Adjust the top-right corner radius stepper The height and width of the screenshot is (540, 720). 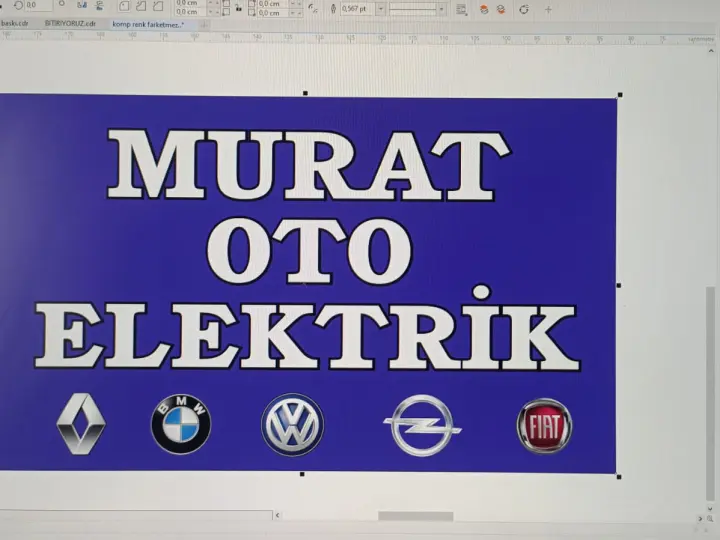tap(296, 4)
